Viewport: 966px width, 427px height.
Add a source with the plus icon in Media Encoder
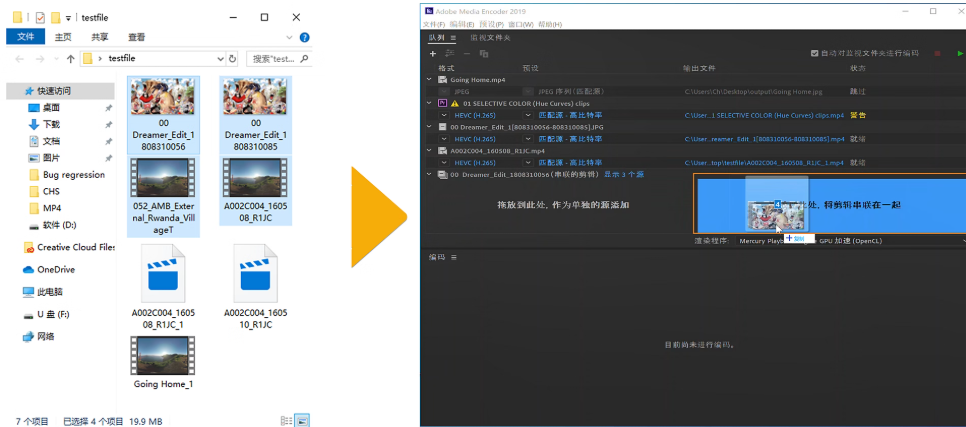[433, 54]
